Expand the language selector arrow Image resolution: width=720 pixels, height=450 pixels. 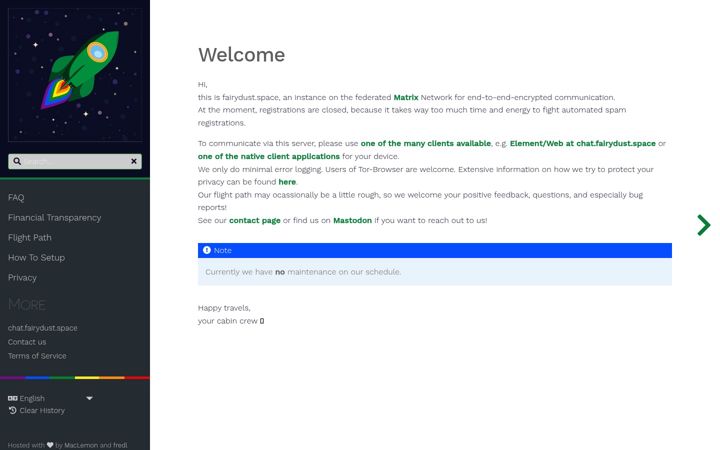click(x=89, y=398)
